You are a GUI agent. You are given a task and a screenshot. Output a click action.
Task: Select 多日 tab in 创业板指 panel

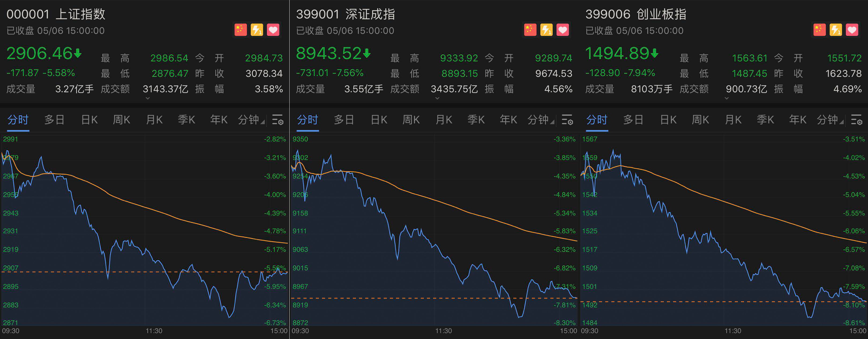(x=633, y=120)
